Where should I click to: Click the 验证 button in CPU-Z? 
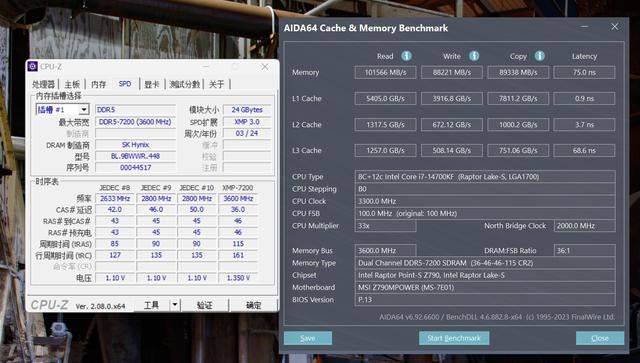coord(204,305)
